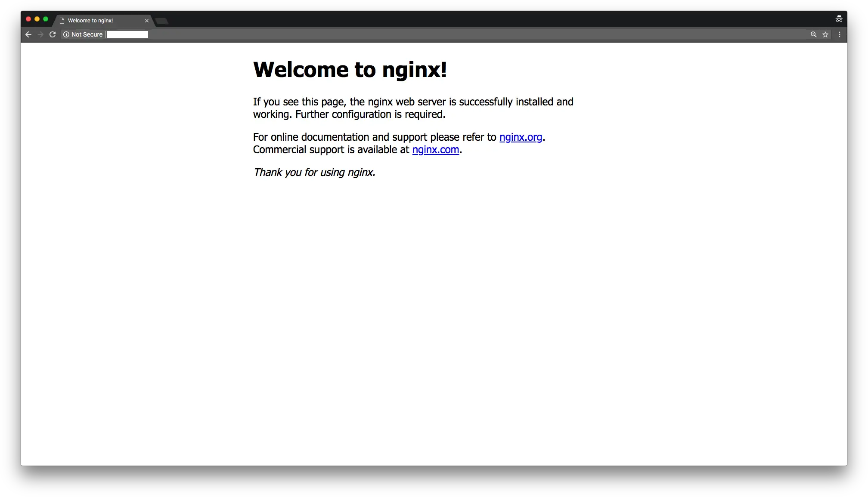Open the Not Secure site info

click(83, 34)
